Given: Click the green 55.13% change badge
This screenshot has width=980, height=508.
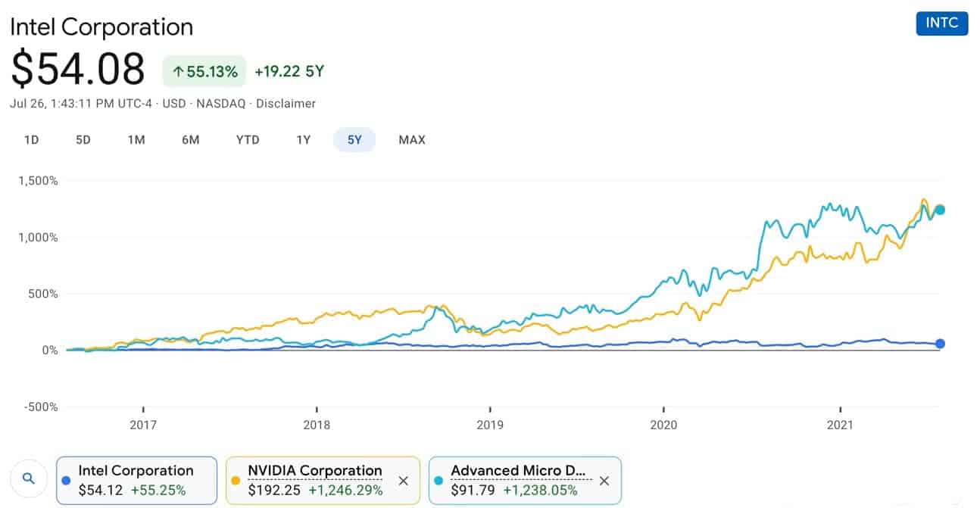Looking at the screenshot, I should coord(204,72).
